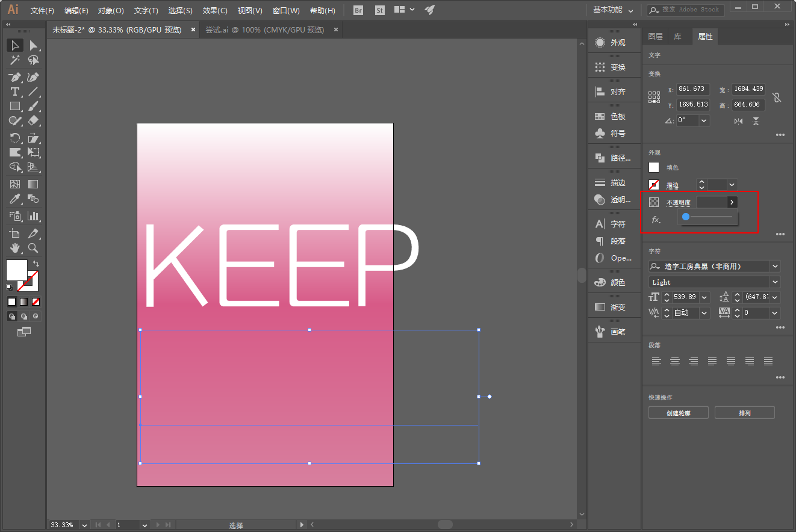Viewport: 796px width, 532px height.
Task: Expand the opacity slider arrow
Action: [x=732, y=202]
